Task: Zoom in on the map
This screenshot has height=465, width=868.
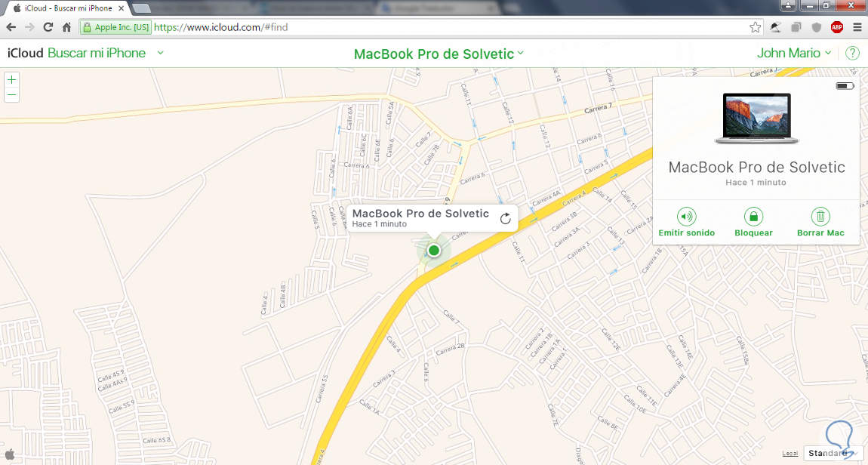Action: click(11, 80)
